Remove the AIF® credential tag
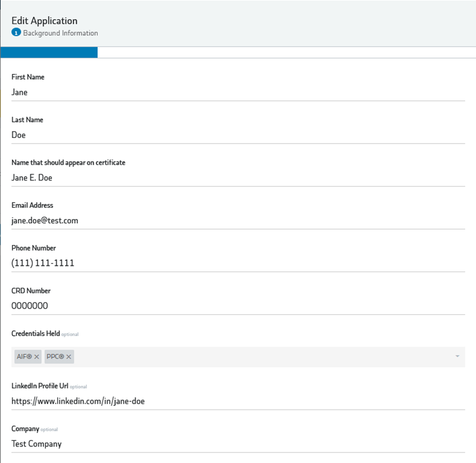476x463 pixels. click(37, 357)
